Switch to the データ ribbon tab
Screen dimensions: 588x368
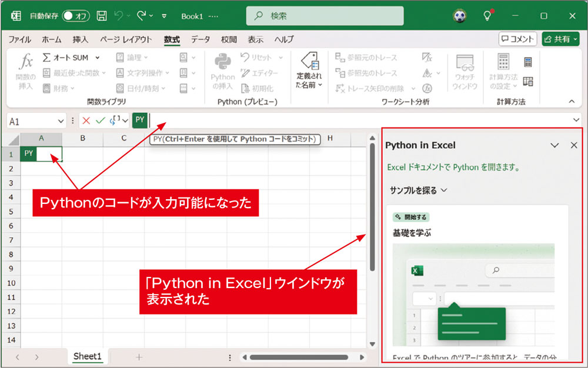tap(200, 39)
